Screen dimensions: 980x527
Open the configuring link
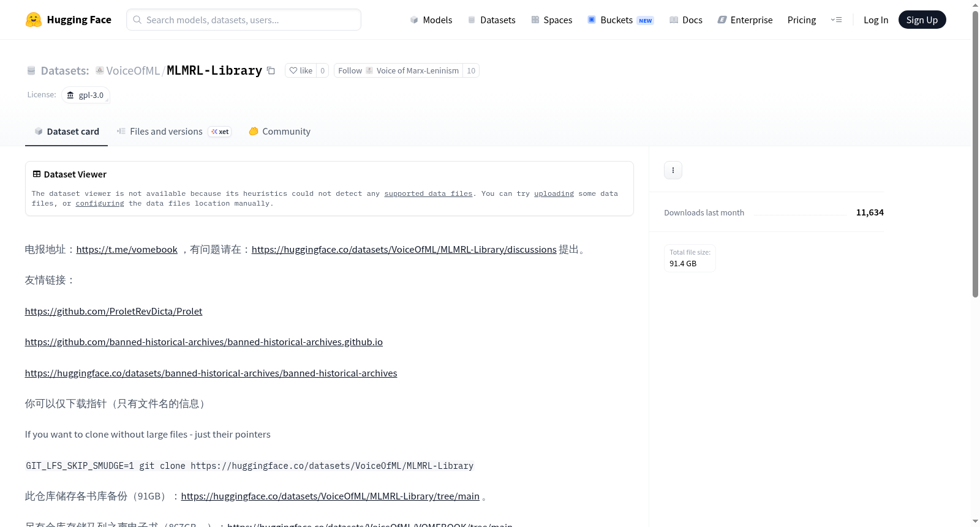pos(100,203)
